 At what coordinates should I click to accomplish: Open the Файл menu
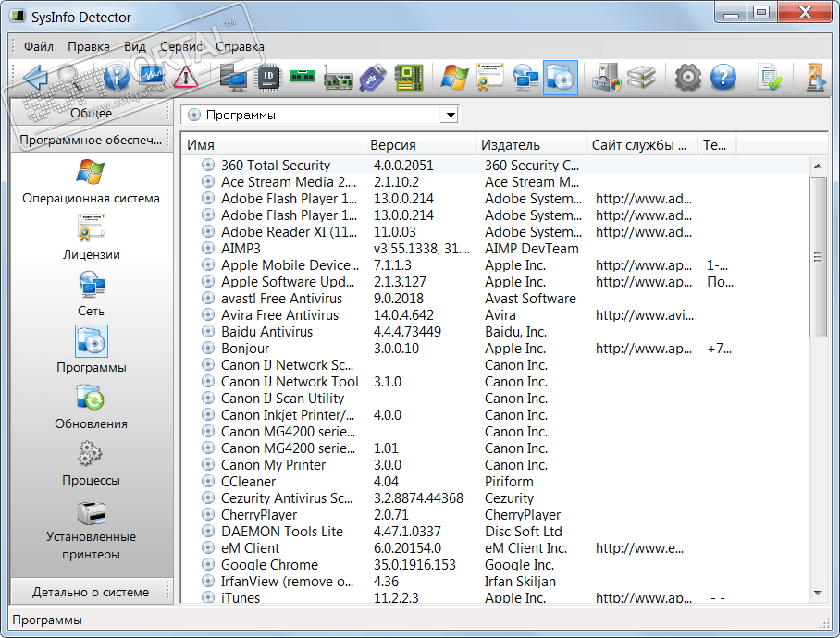39,46
